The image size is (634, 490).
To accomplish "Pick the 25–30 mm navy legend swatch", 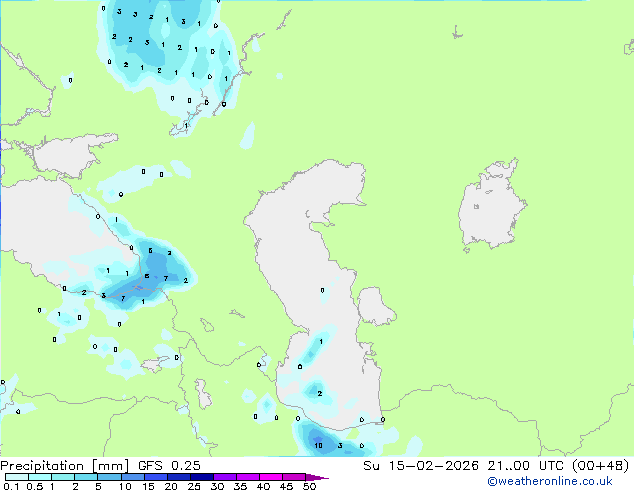I will pos(201,477).
